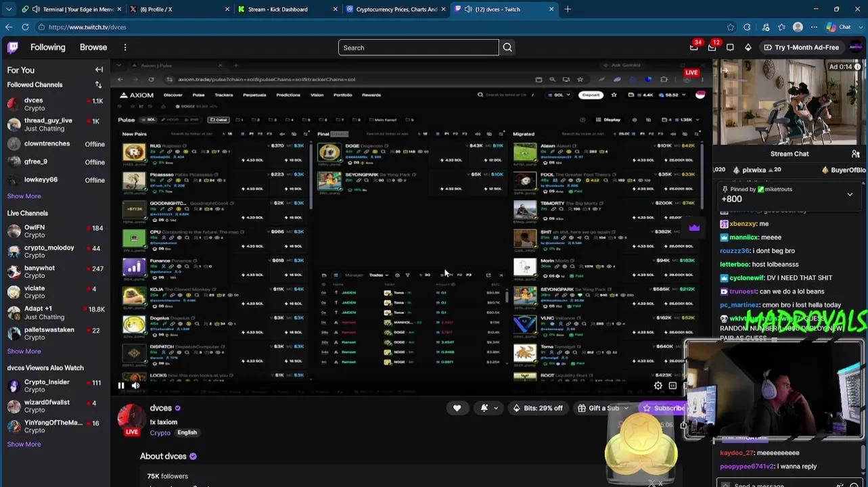Viewport: 868px width, 487px height.
Task: Open live channel OwlFN
Action: pyautogui.click(x=55, y=231)
